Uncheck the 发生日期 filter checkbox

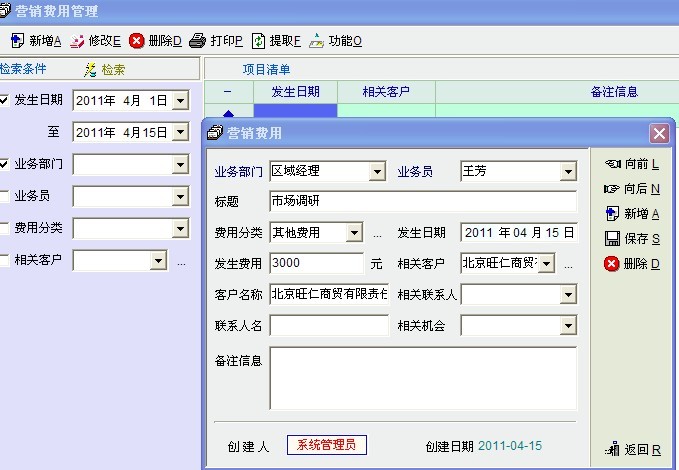5,100
